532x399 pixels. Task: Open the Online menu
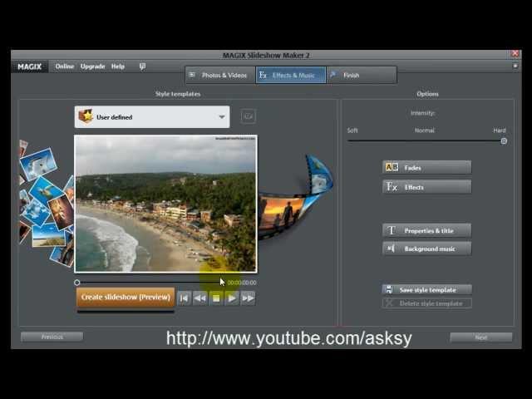click(65, 66)
